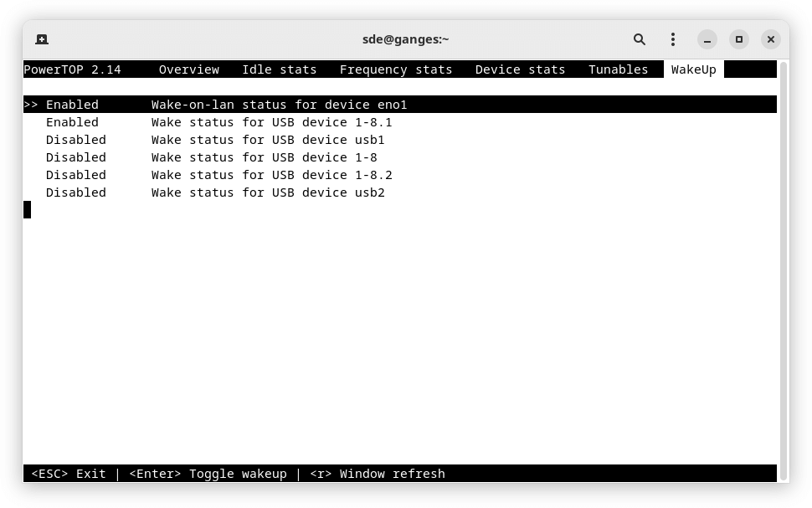Go to the Device stats tab
Screen dimensions: 812x508
tap(520, 69)
